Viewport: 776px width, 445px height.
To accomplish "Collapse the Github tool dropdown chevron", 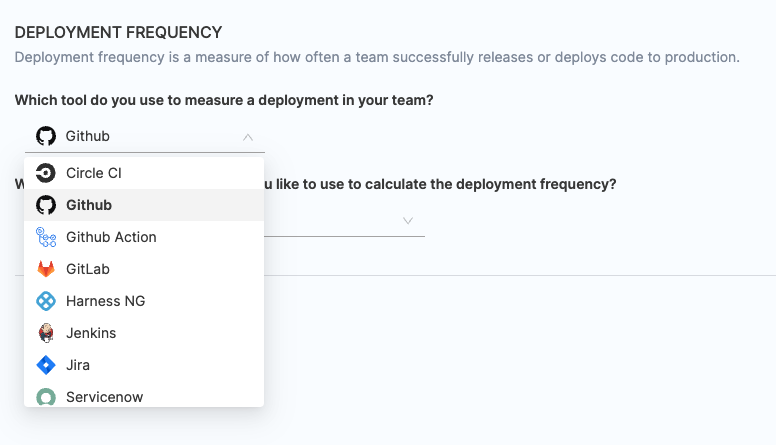I will pos(248,136).
